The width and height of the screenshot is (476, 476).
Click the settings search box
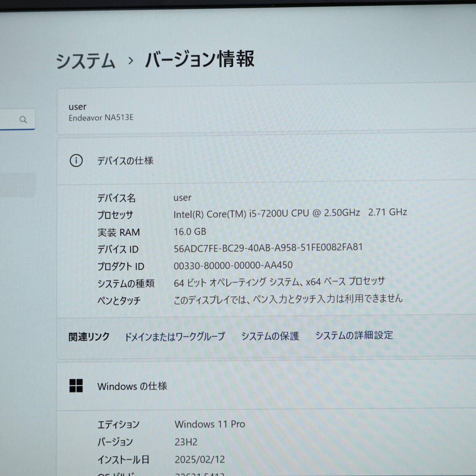coord(17,119)
